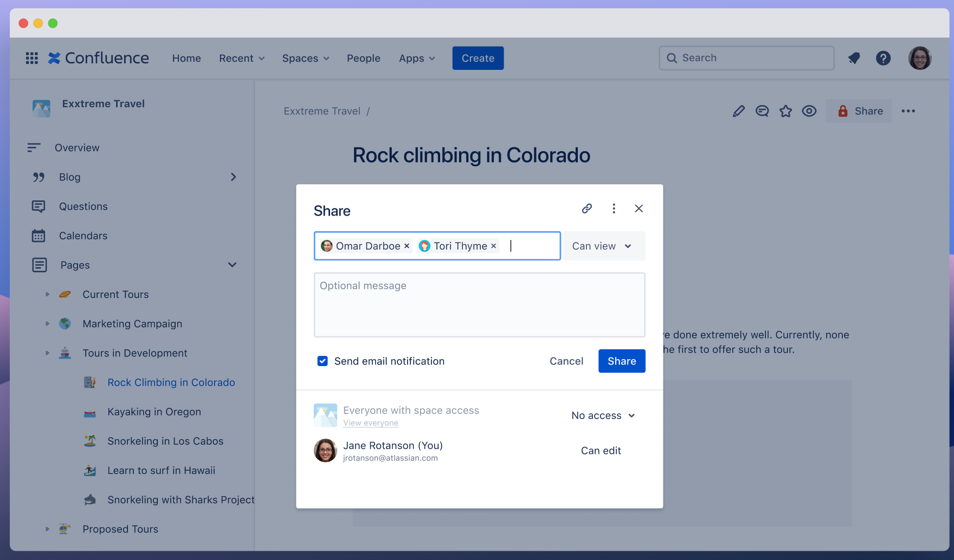Open the help question mark icon
Viewport: 954px width, 560px height.
[x=883, y=58]
